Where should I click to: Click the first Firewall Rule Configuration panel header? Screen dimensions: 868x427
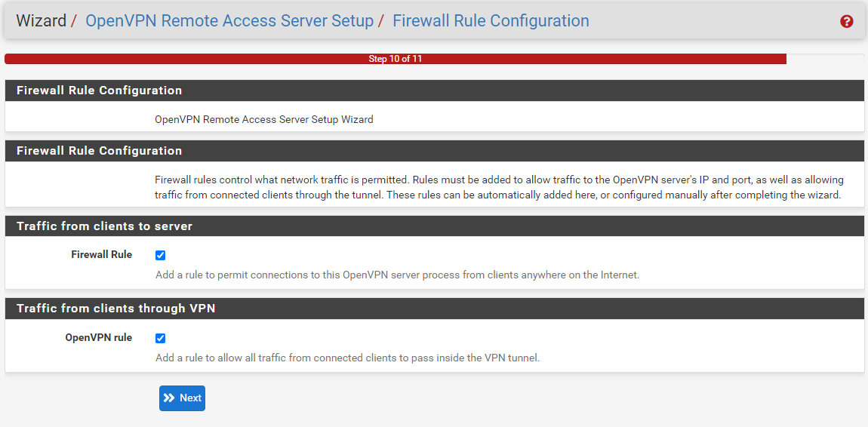(434, 91)
